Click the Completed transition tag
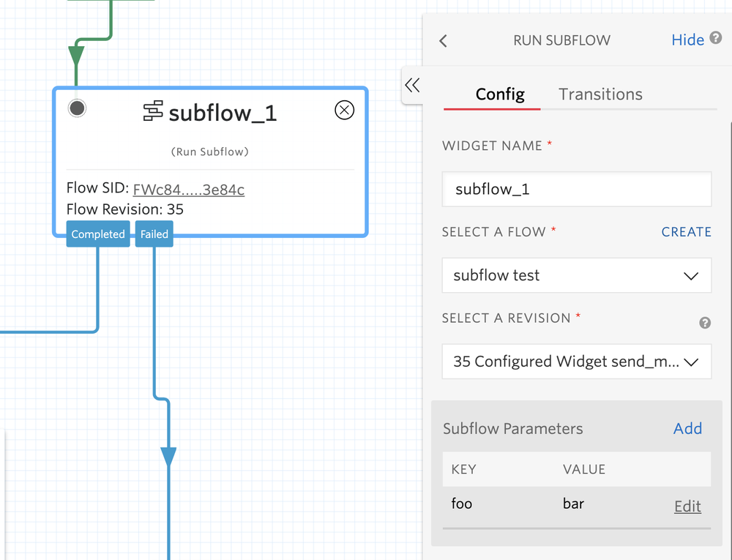The width and height of the screenshot is (732, 560). (x=97, y=234)
